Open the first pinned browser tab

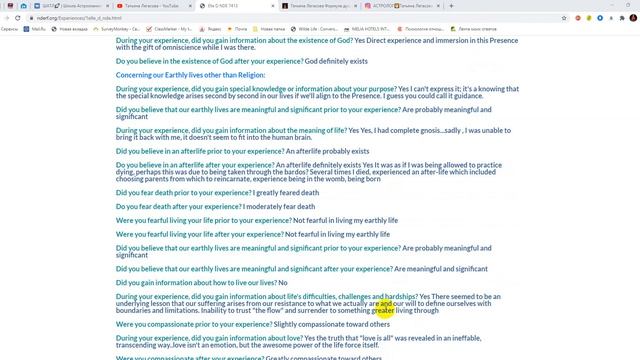(10, 6)
